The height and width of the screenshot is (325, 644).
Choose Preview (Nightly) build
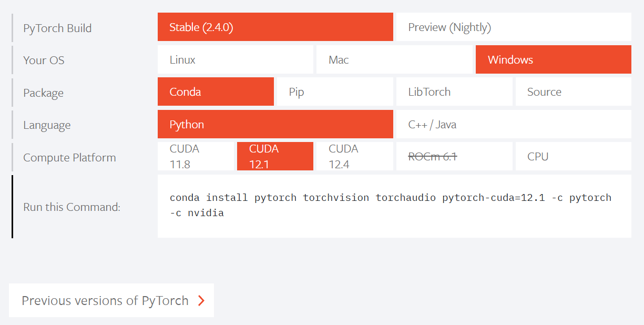pyautogui.click(x=513, y=27)
